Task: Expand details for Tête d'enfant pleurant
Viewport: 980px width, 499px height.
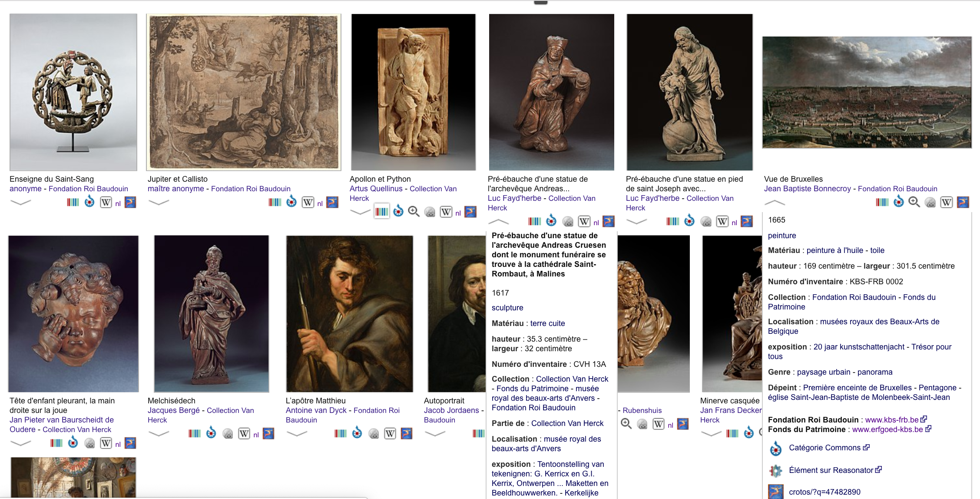Action: point(20,443)
